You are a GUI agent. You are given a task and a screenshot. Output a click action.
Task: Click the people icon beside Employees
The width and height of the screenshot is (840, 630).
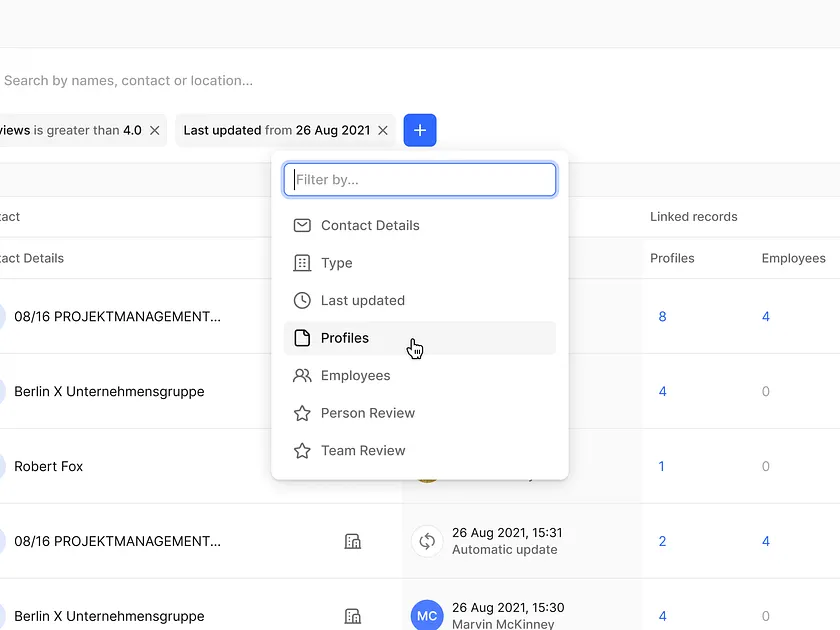pos(302,376)
